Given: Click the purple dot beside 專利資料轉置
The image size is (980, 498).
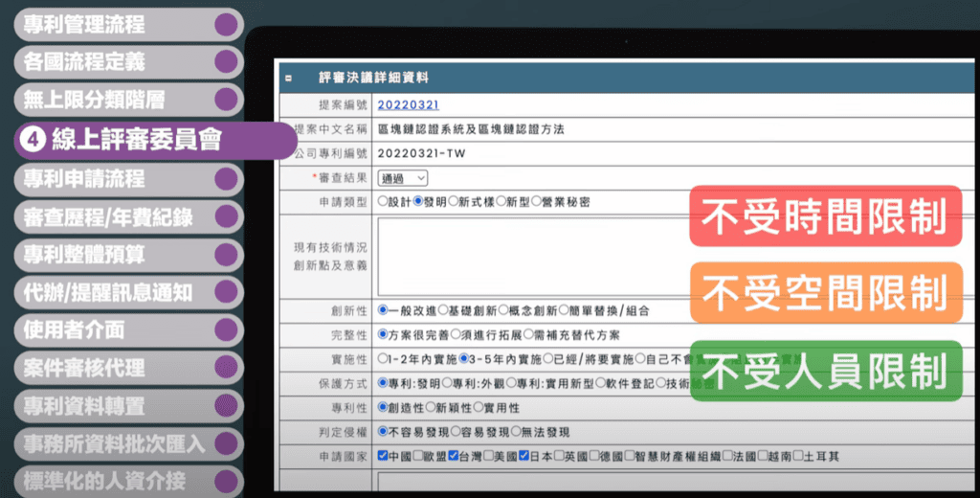Looking at the screenshot, I should click(x=226, y=405).
